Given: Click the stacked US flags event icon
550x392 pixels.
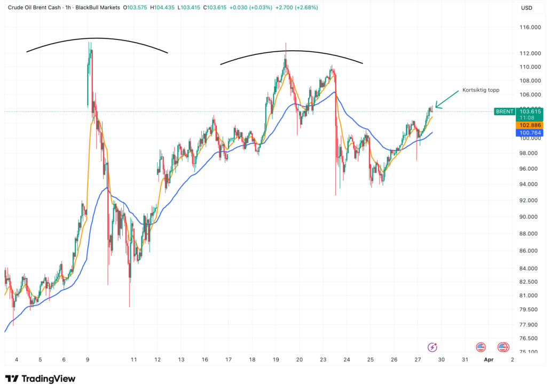Looking at the screenshot, I should pos(502,347).
